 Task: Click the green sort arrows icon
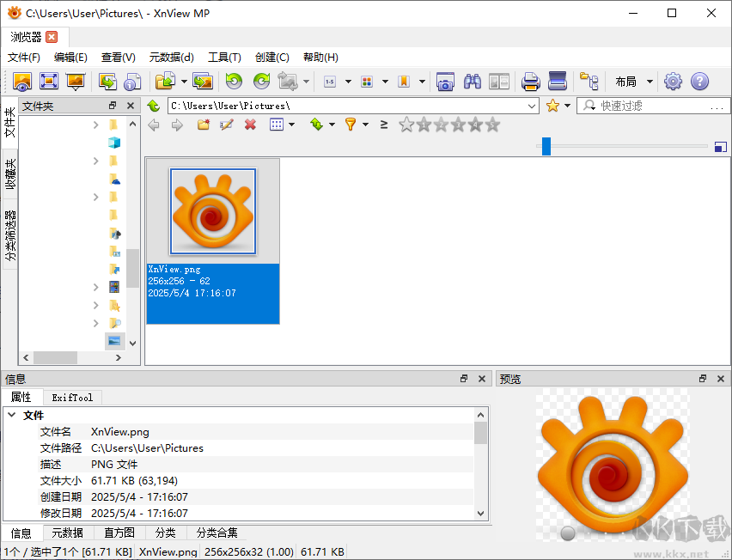(316, 125)
